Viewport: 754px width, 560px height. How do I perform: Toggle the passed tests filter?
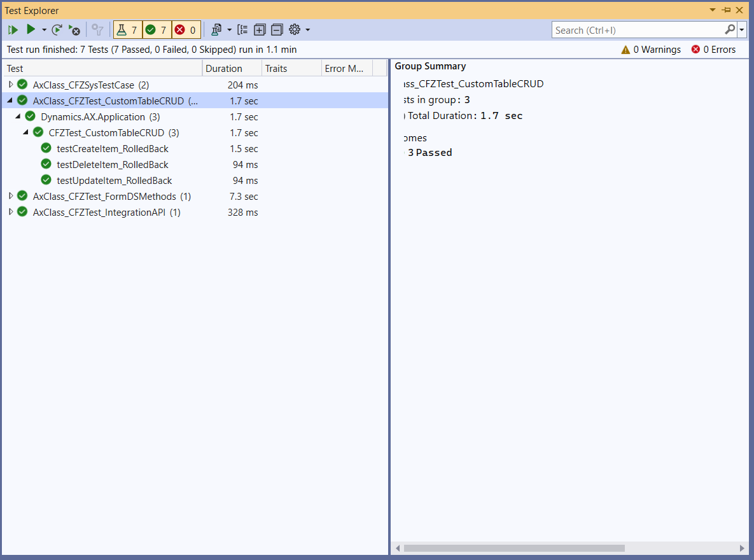157,30
